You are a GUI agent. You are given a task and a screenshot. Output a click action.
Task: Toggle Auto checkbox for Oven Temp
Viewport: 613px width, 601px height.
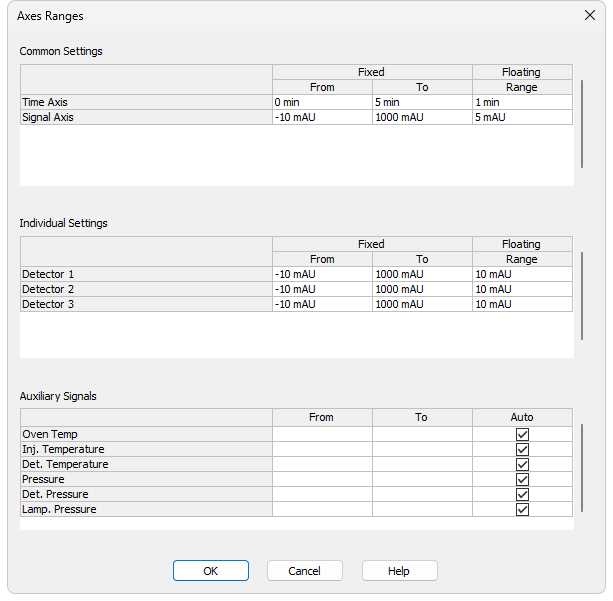[x=522, y=434]
